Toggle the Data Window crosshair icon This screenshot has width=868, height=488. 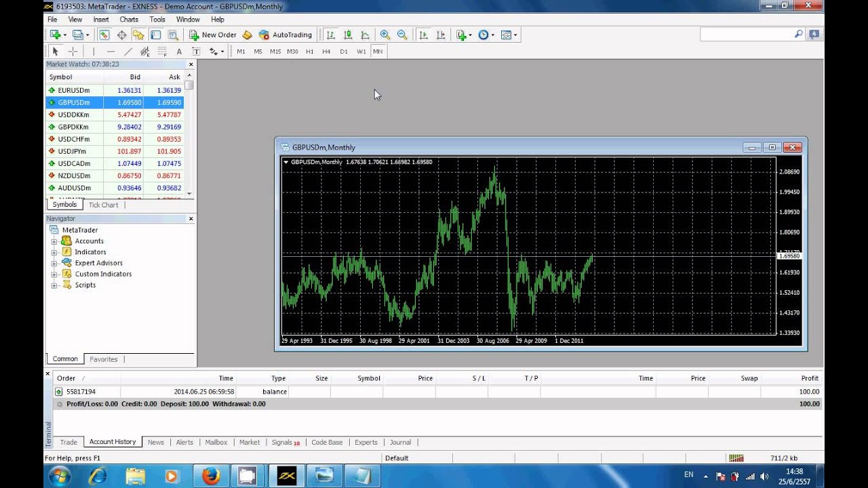pyautogui.click(x=121, y=35)
